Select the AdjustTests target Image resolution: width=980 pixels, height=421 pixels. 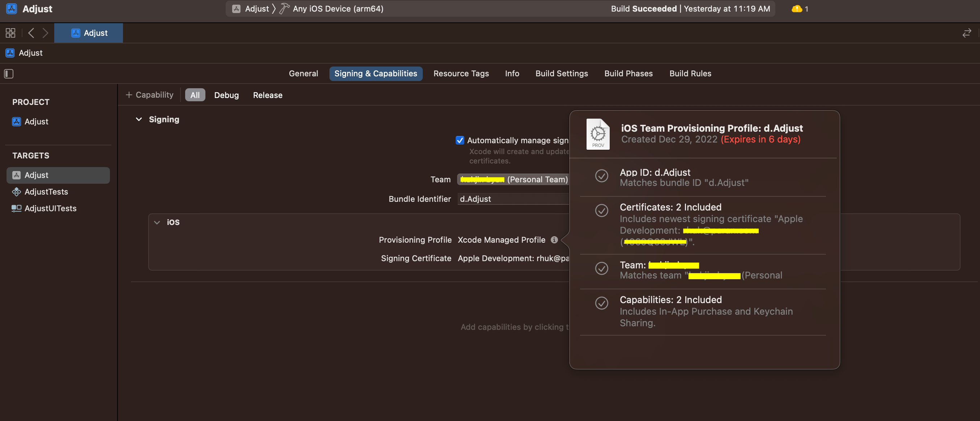pyautogui.click(x=46, y=191)
